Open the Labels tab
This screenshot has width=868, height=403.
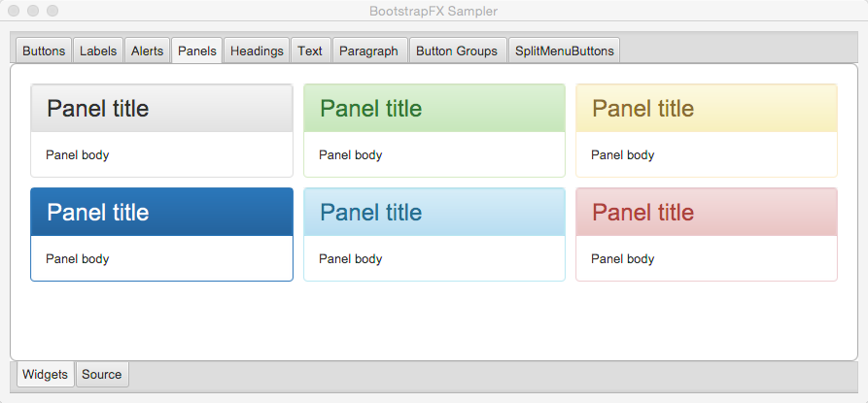(98, 50)
